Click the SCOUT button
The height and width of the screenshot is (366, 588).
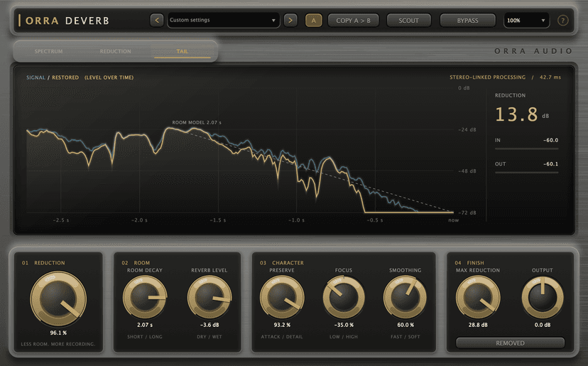tap(408, 21)
